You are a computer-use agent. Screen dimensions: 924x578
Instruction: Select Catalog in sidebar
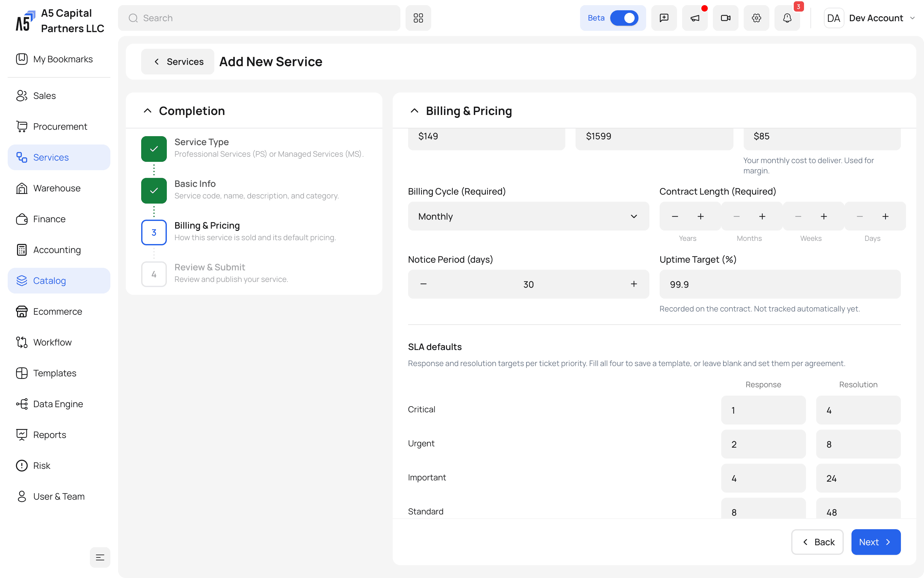(59, 281)
